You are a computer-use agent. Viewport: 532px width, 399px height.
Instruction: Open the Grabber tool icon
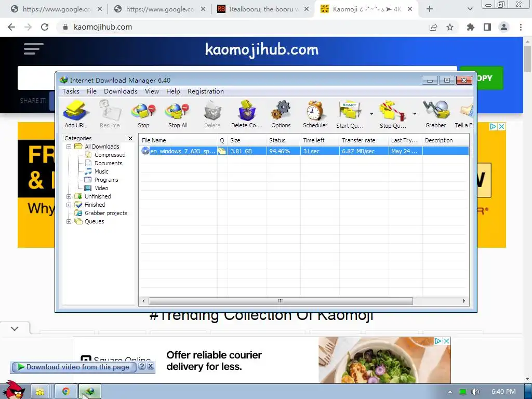(x=436, y=114)
